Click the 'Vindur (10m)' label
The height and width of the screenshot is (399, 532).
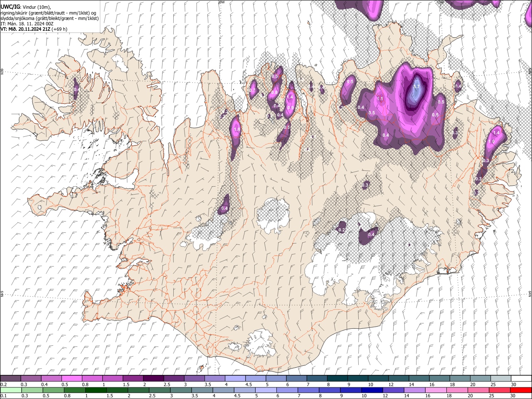coord(37,7)
